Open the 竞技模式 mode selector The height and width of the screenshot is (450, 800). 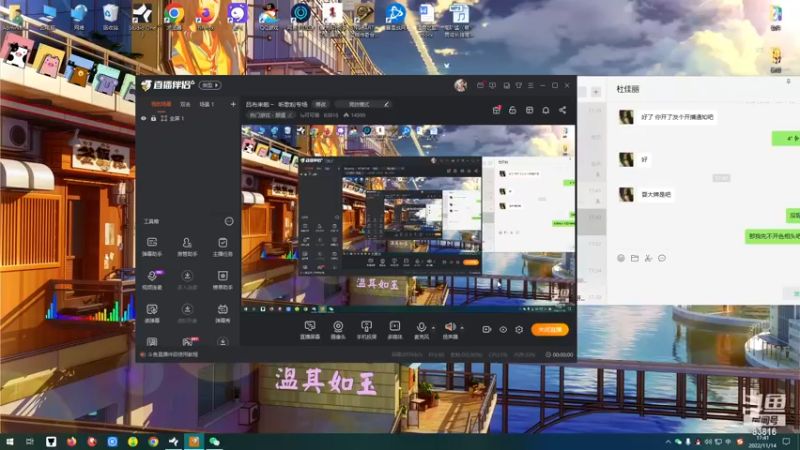(364, 104)
